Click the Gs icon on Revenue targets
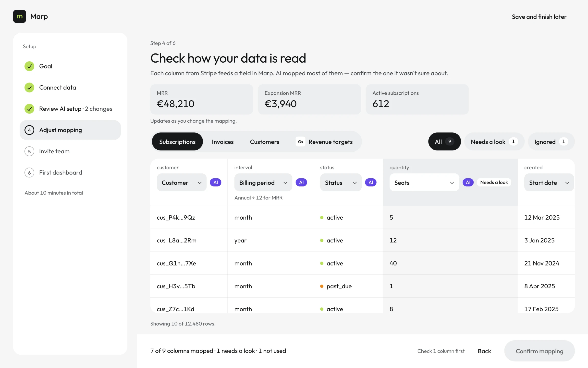Screen dimensions: 588x368 pos(300,142)
